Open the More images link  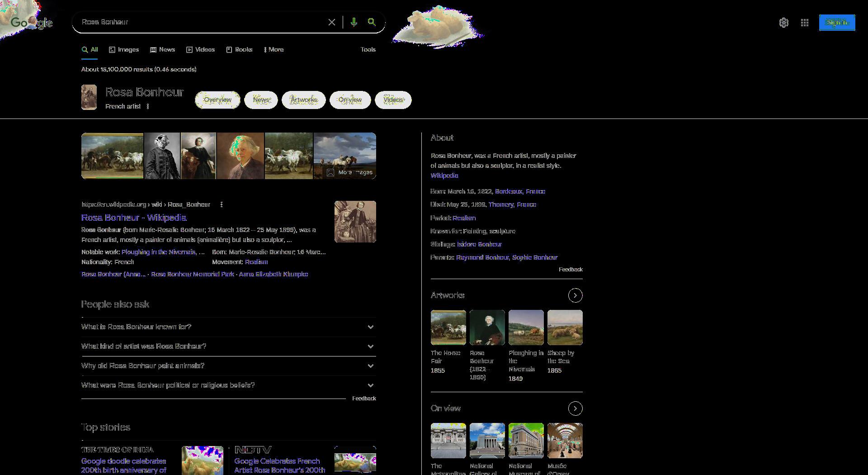point(350,172)
